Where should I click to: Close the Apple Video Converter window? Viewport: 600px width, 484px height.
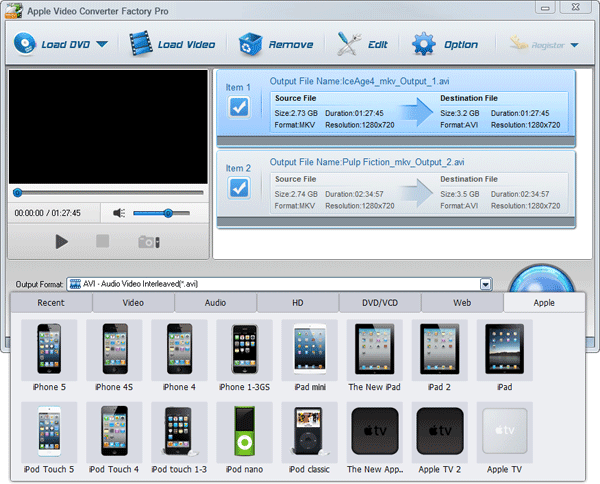point(576,7)
